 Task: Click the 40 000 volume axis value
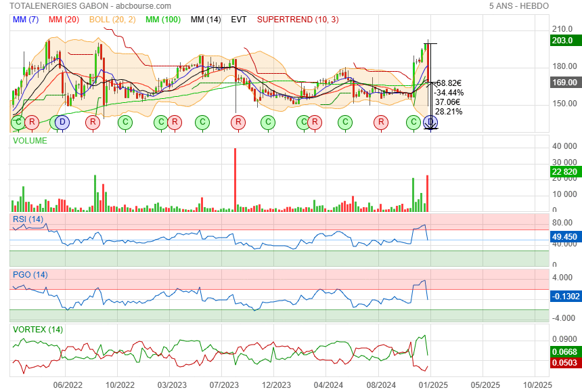pyautogui.click(x=564, y=146)
